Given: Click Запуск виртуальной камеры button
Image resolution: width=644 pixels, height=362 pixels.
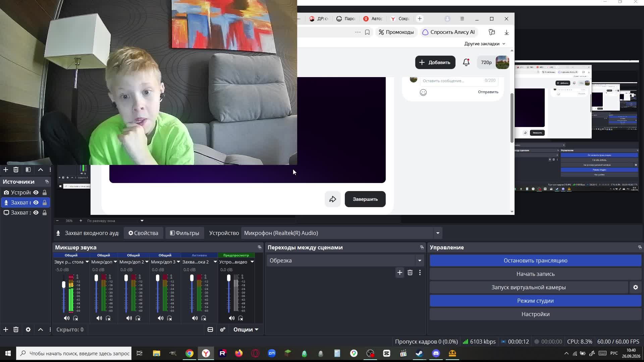Looking at the screenshot, I should (x=529, y=287).
